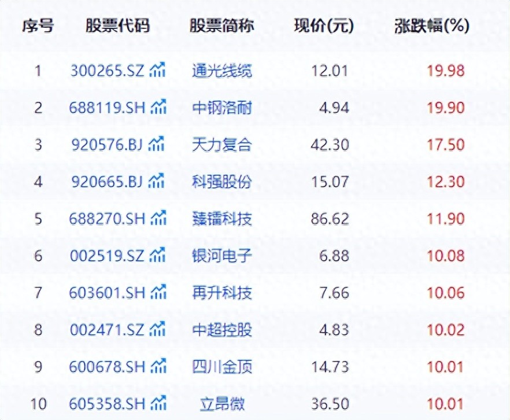510x420 pixels.
Task: Open stock code 688119.SH
Action: (x=107, y=108)
